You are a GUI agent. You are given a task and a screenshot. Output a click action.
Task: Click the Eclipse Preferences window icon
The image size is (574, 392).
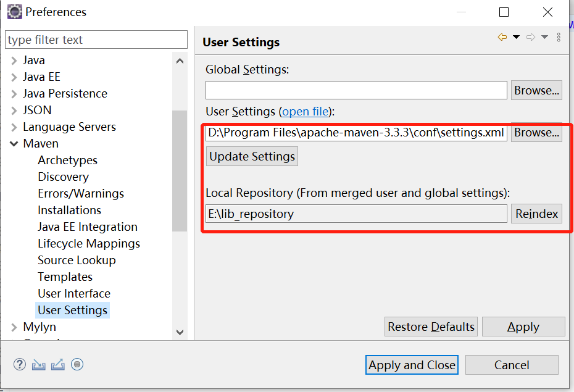(x=14, y=12)
